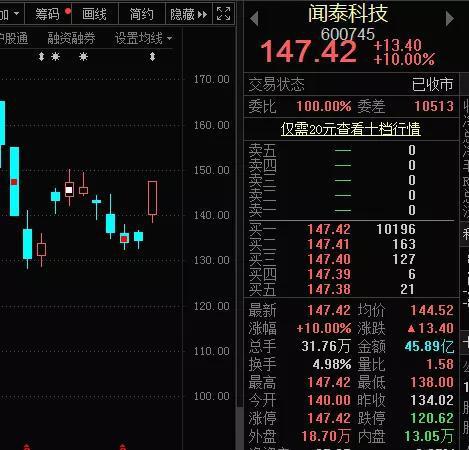Open the 融资融券 margin trading tab
This screenshot has width=469, height=450.
pyautogui.click(x=71, y=38)
